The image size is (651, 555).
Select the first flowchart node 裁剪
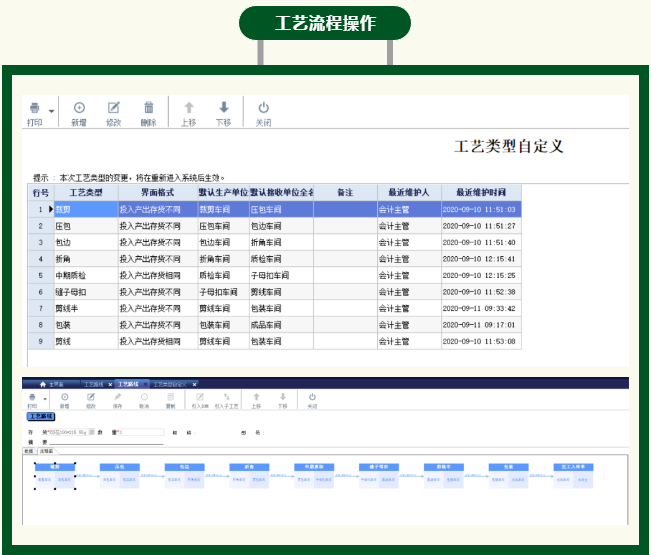pyautogui.click(x=55, y=475)
